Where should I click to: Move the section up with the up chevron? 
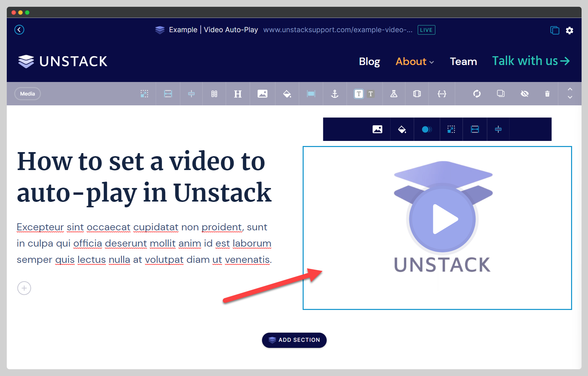570,89
